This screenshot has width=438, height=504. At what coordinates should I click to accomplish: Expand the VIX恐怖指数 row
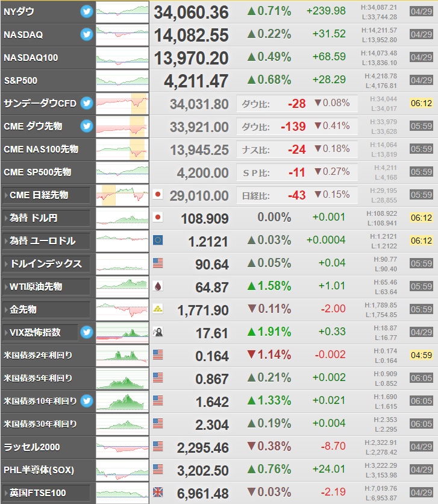point(40,332)
